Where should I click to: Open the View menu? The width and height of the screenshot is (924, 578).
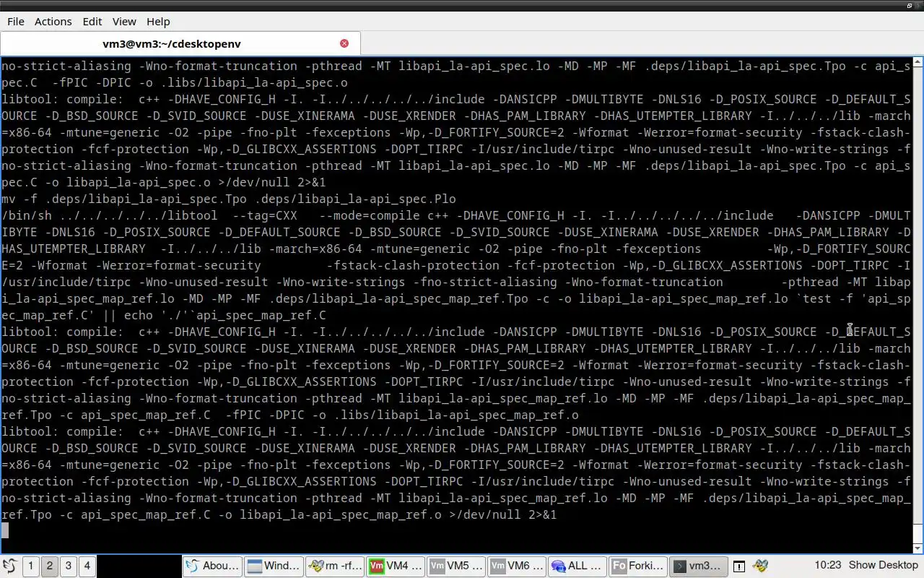pos(124,22)
